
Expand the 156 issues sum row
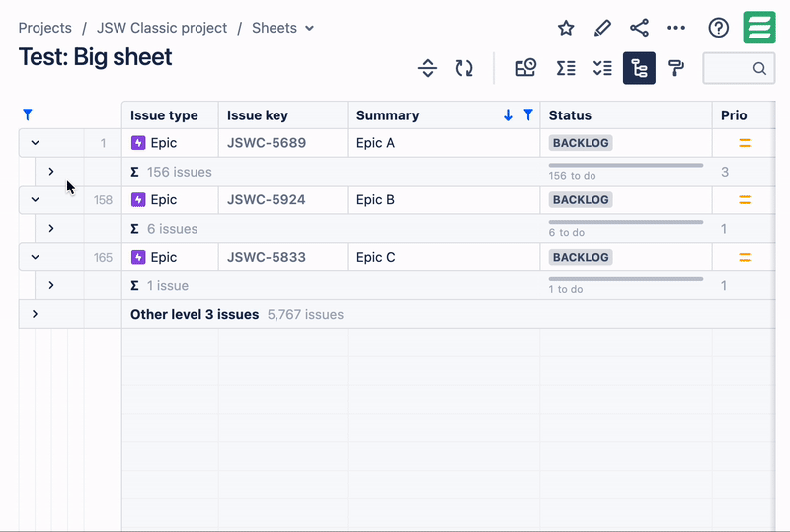pyautogui.click(x=51, y=172)
